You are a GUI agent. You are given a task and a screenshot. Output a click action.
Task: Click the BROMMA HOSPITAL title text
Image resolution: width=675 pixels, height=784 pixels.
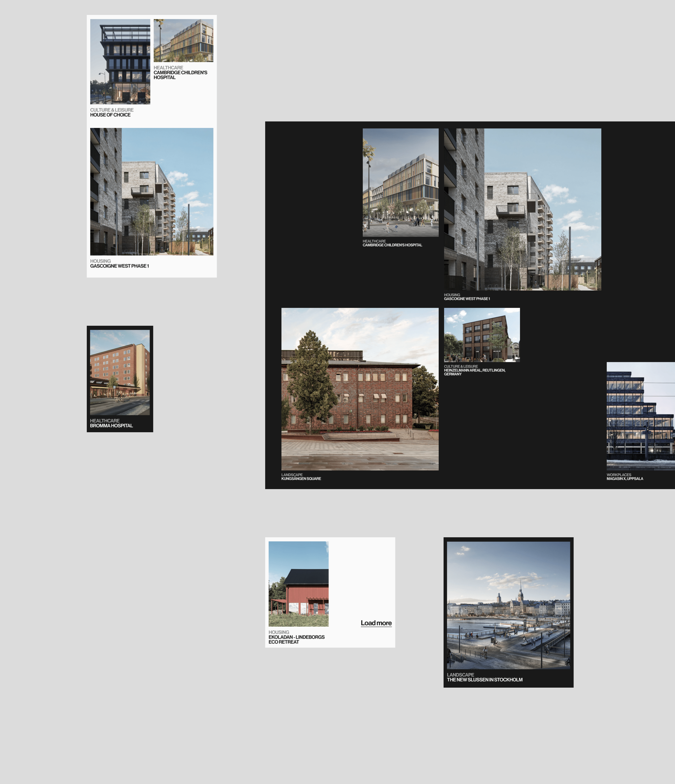[111, 426]
